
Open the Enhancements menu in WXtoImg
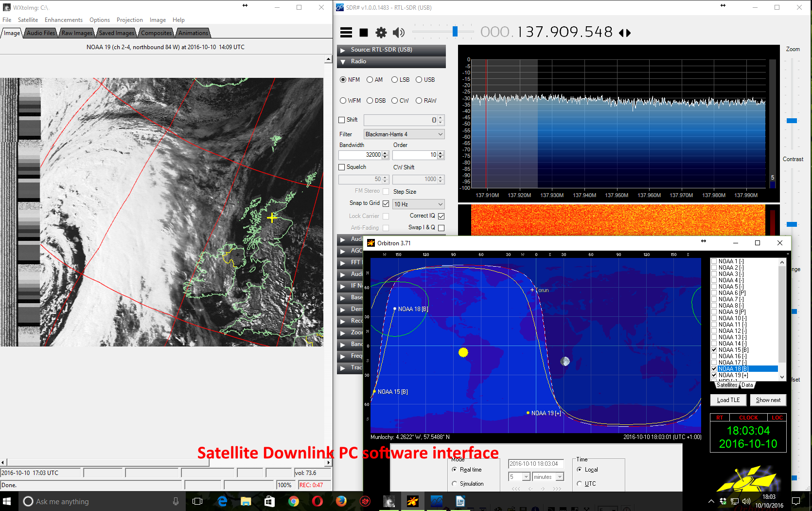tap(63, 20)
